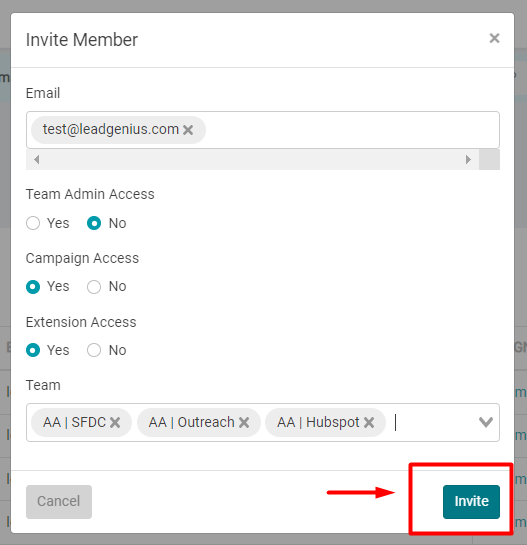527x545 pixels.
Task: Remove the AA | SFDC team tag
Action: tap(115, 423)
